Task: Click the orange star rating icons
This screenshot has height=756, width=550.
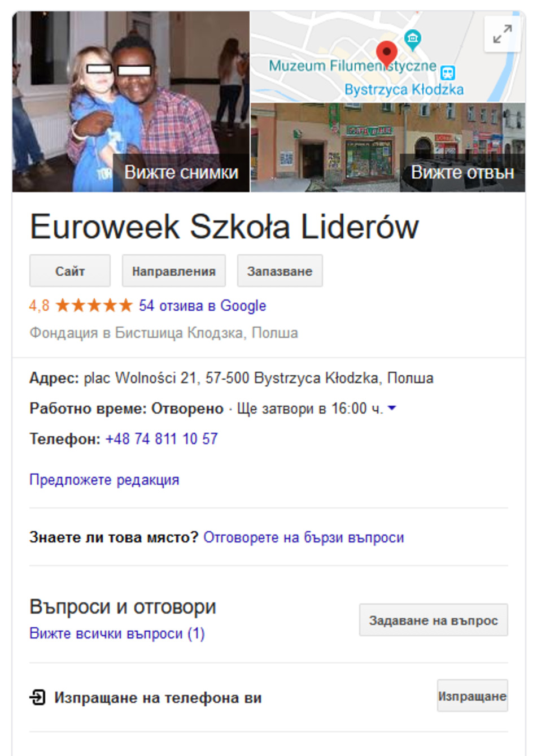Action: [x=94, y=306]
